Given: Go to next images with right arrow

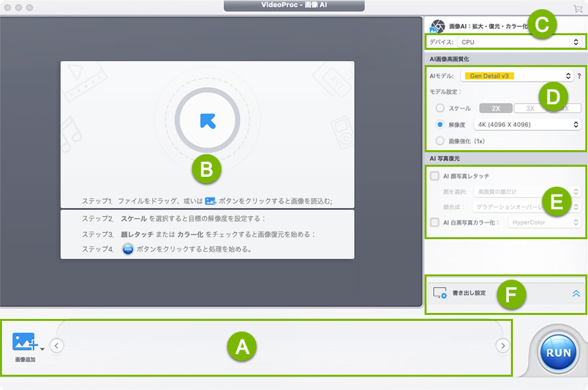Looking at the screenshot, I should click(x=502, y=345).
